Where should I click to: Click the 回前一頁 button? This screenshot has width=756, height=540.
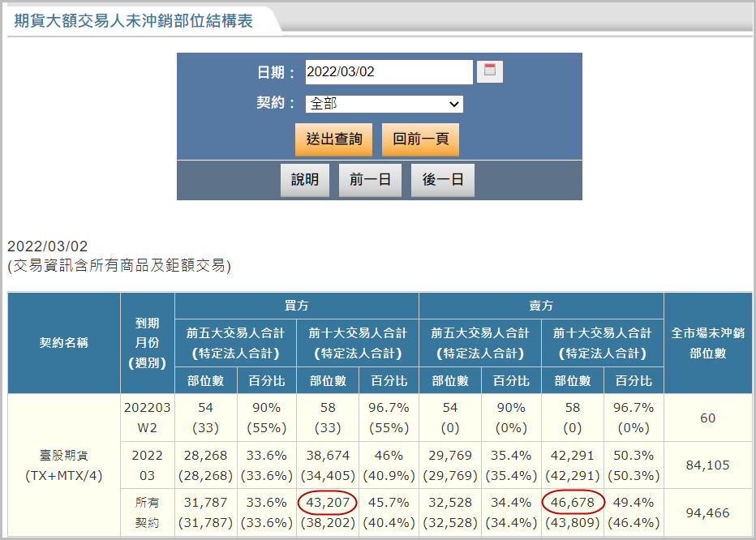tap(420, 139)
